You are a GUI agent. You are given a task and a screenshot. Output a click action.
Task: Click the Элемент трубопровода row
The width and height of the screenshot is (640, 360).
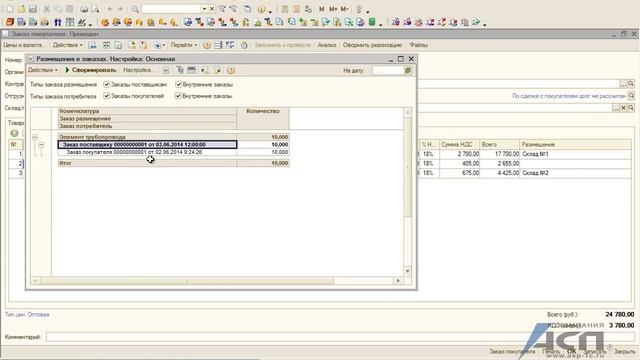[174, 137]
